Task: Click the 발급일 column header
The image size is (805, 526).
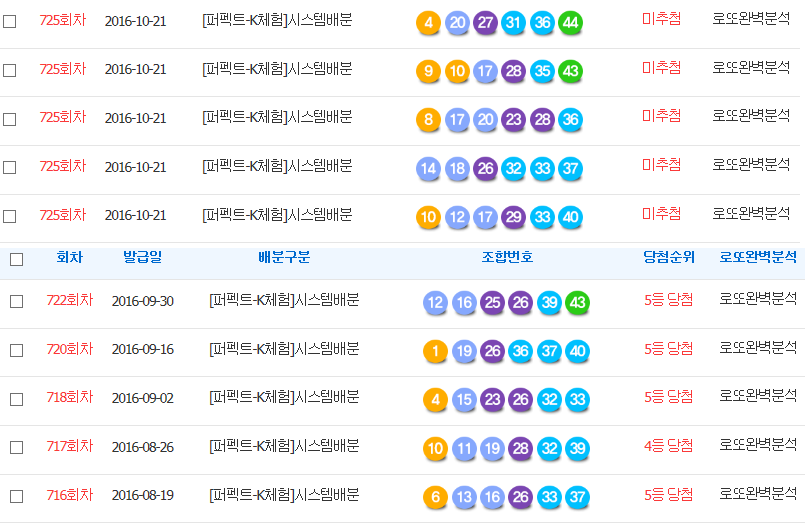Action: pyautogui.click(x=142, y=258)
